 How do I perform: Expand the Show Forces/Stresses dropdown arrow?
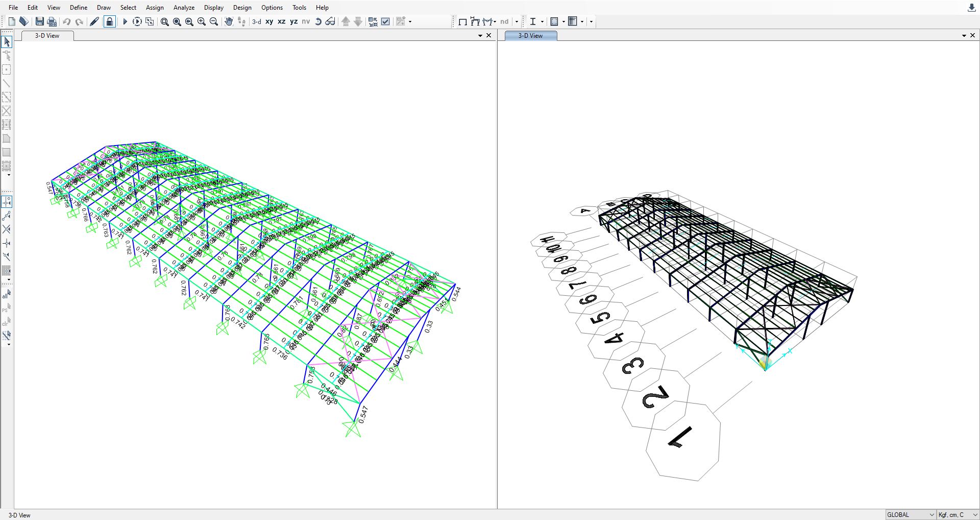click(x=495, y=21)
